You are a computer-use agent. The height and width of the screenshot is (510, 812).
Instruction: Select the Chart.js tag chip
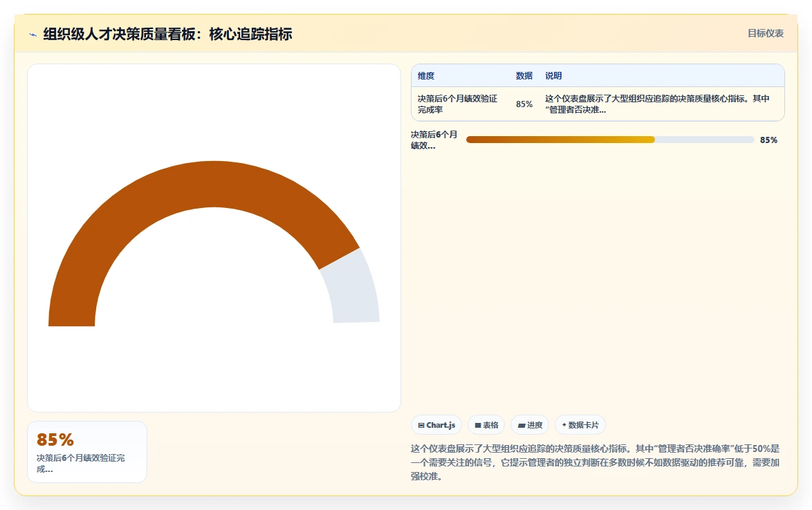click(x=436, y=425)
